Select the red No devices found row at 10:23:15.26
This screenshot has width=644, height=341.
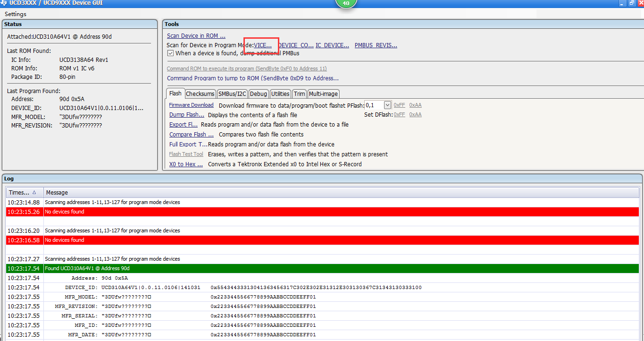point(323,212)
